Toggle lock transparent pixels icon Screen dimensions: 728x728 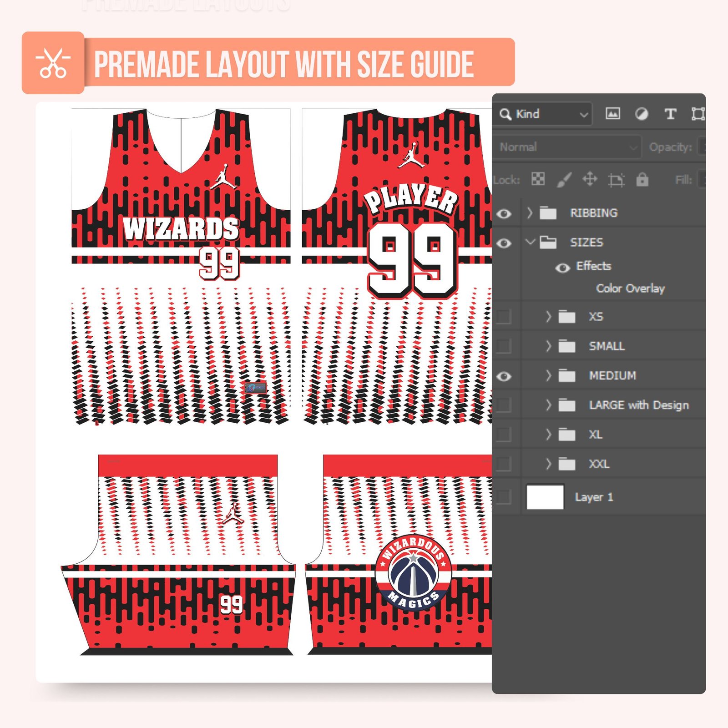[538, 179]
